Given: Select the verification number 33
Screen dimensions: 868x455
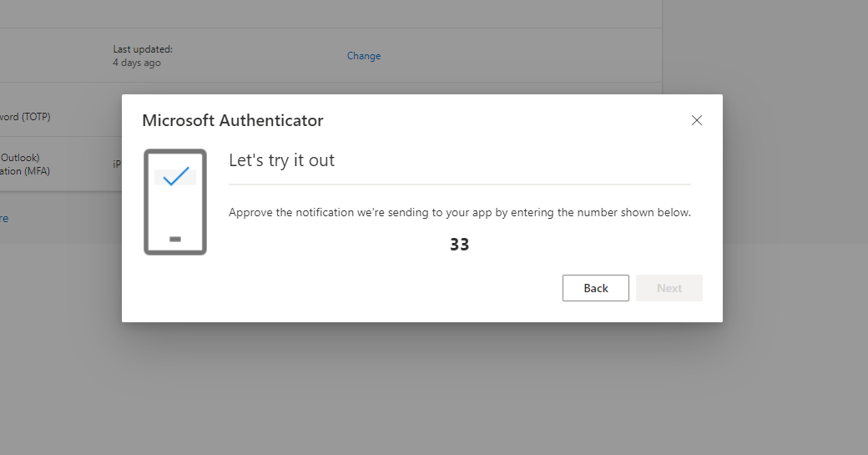Looking at the screenshot, I should [x=460, y=244].
